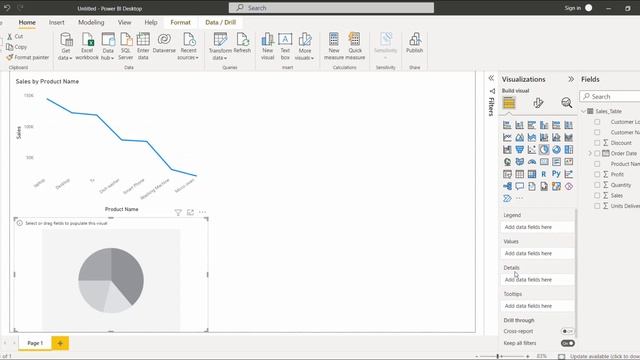The height and width of the screenshot is (360, 640).
Task: Select the pie chart visualization icon
Action: 544,150
